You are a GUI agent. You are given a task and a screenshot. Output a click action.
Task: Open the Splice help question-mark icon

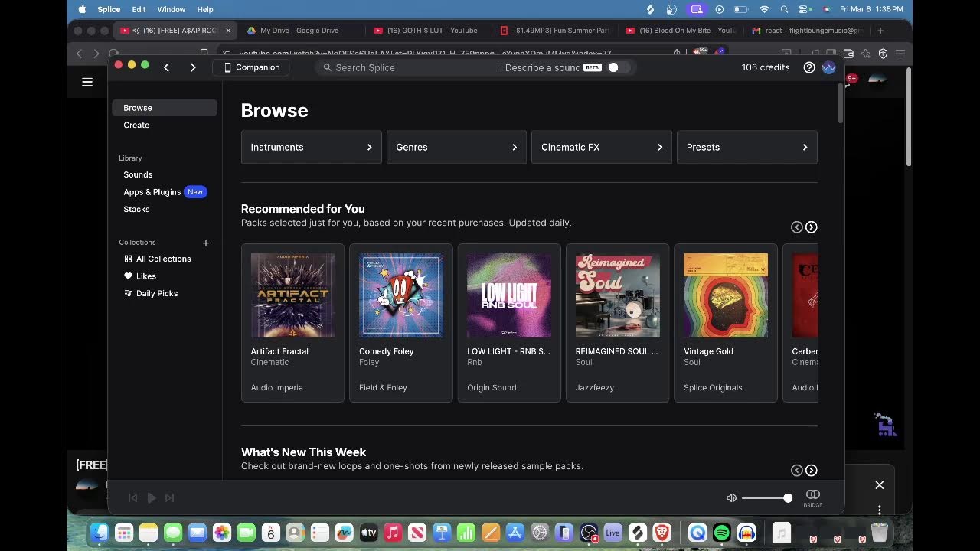(x=809, y=67)
